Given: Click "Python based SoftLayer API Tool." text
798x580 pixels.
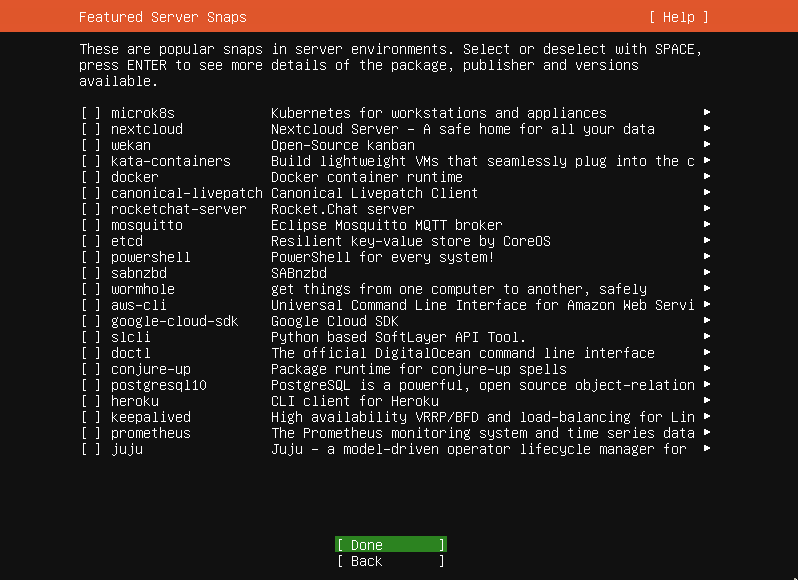Looking at the screenshot, I should pyautogui.click(x=398, y=337).
